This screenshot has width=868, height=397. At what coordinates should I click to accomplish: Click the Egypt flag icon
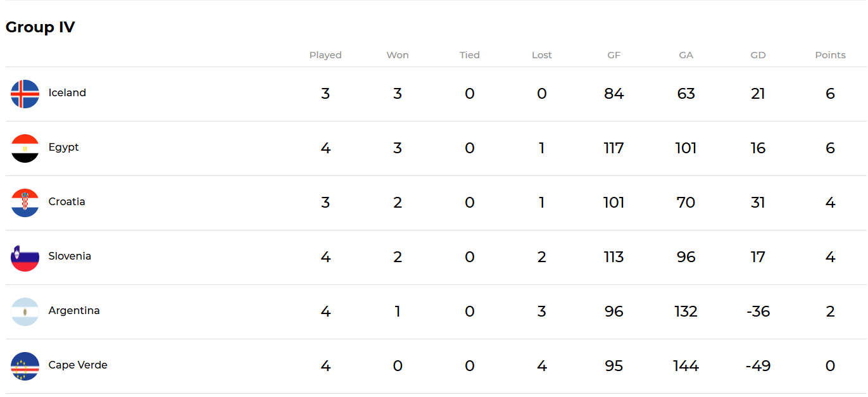tap(25, 148)
